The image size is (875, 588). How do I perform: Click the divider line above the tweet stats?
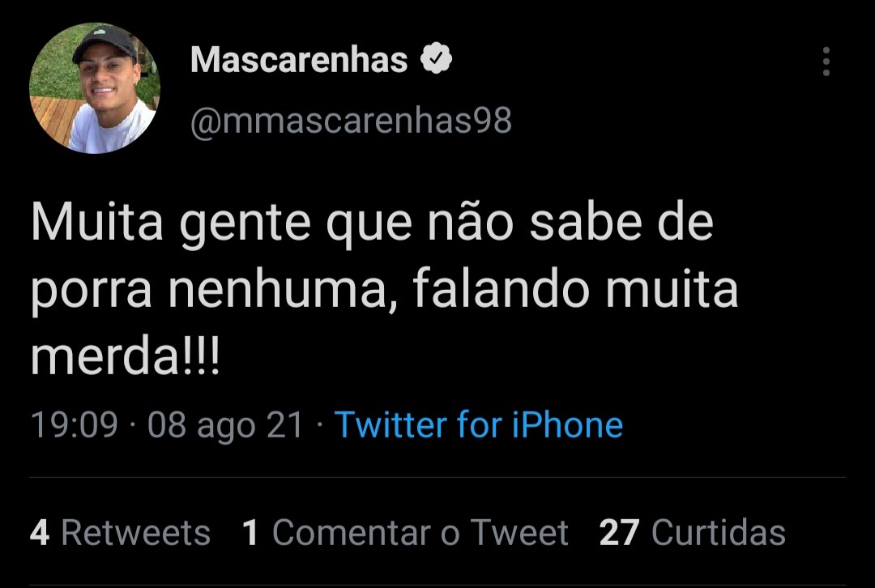[437, 478]
